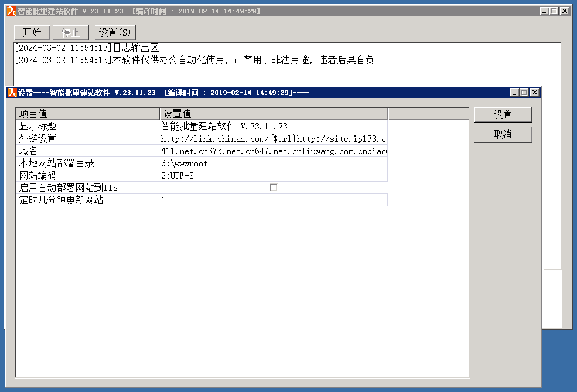
Task: Click the 显示标题 title value field
Action: pyautogui.click(x=234, y=126)
